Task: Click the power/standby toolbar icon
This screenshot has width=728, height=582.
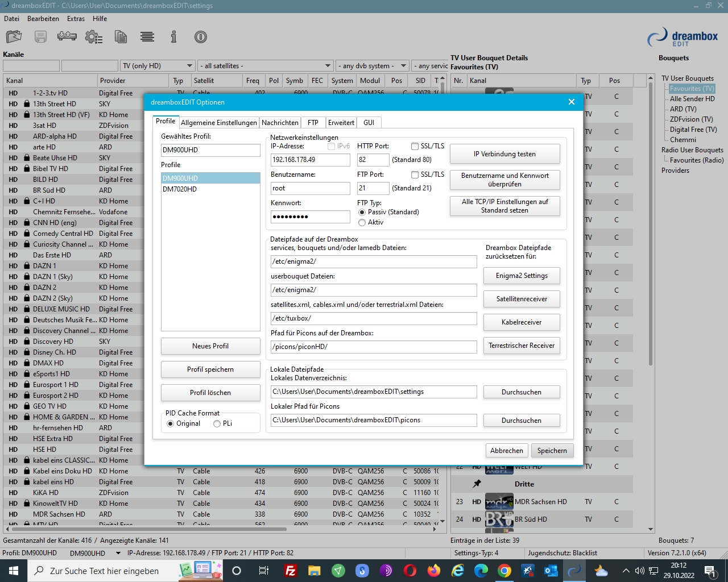Action: click(201, 37)
